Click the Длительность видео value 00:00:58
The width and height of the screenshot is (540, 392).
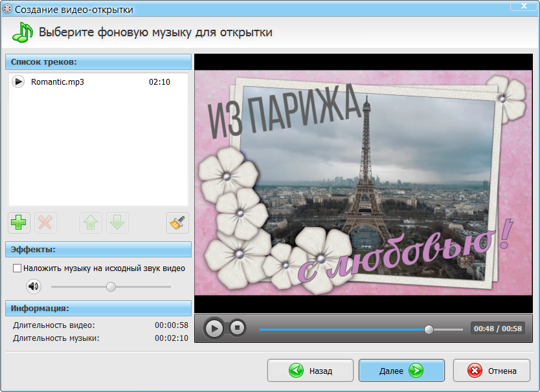[x=172, y=325]
